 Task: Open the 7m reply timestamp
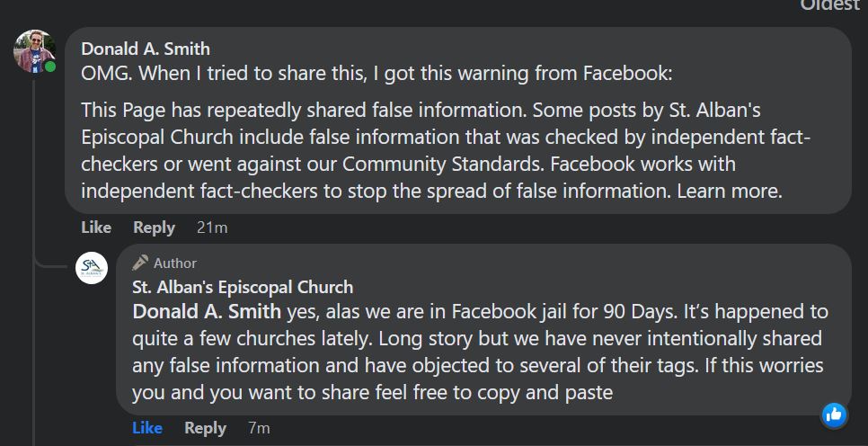pos(259,428)
